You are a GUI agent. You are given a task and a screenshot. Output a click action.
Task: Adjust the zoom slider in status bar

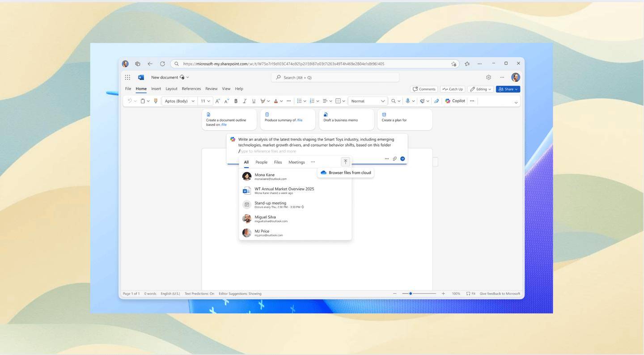[411, 294]
